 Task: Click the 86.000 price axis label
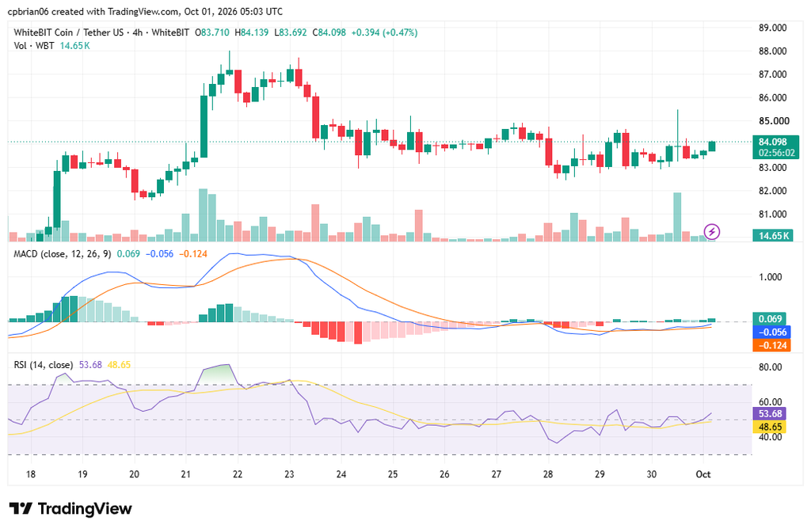point(773,97)
